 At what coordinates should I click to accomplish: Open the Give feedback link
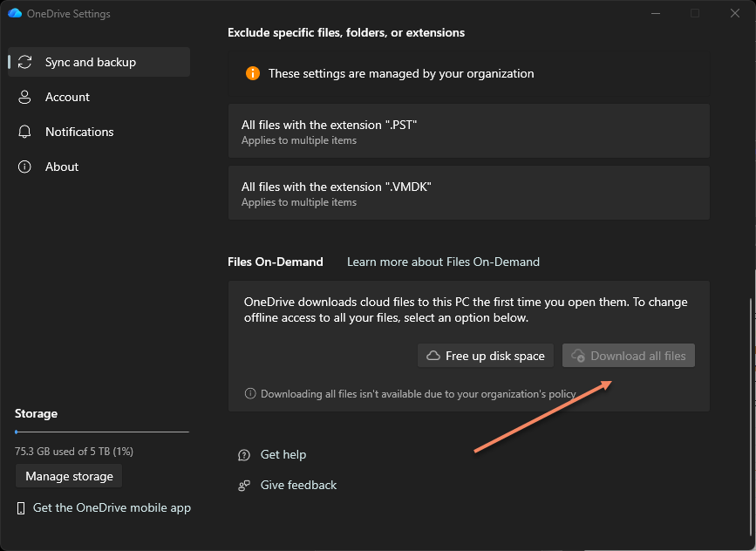click(298, 485)
